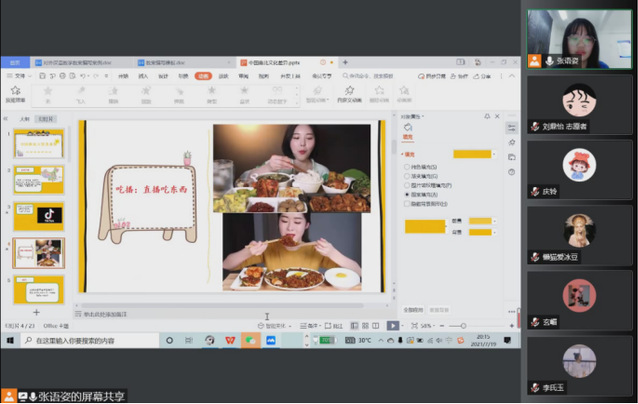
Task: Start slideshow from the status bar play button
Action: pyautogui.click(x=393, y=325)
